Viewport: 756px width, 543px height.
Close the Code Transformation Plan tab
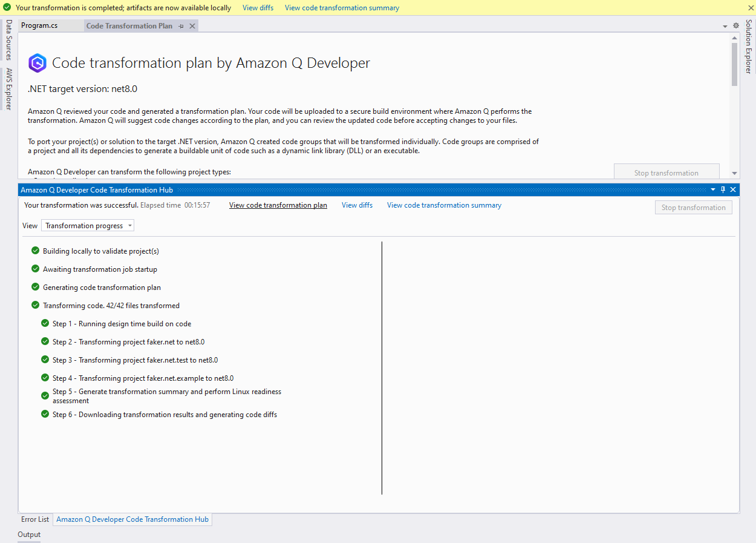pos(192,26)
